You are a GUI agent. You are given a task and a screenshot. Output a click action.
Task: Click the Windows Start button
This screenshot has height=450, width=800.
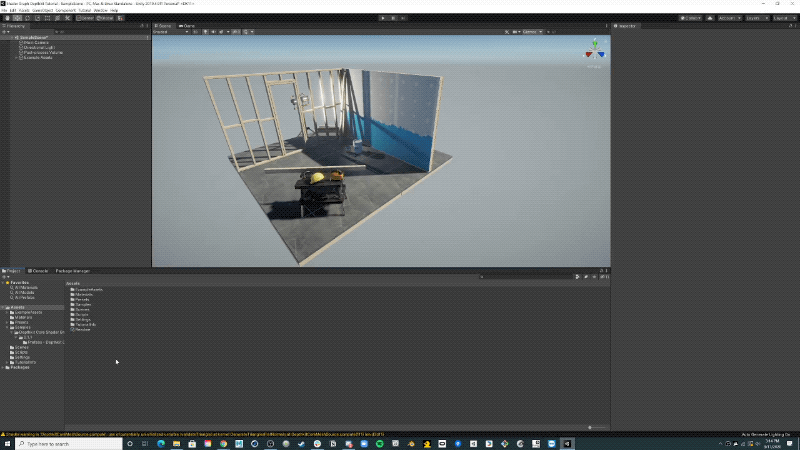pos(8,443)
